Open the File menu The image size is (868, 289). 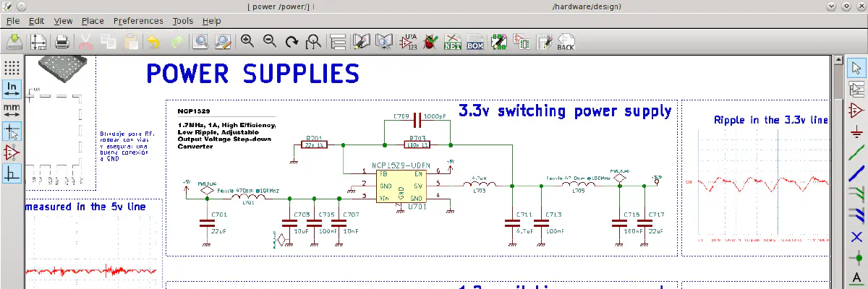coord(12,21)
